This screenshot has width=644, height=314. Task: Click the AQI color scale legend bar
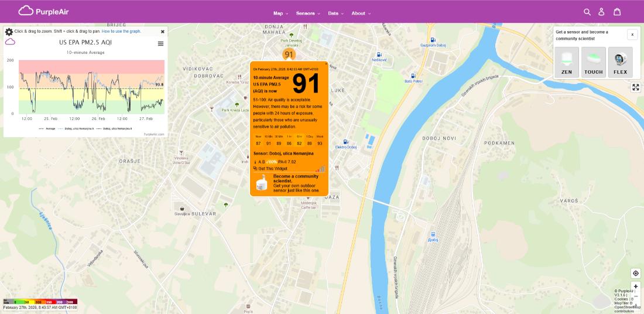click(x=40, y=302)
